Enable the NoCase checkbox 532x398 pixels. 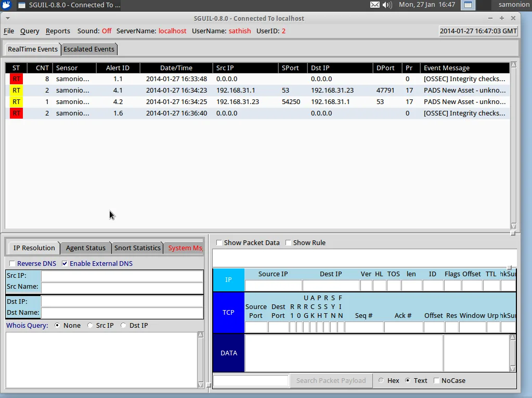click(x=436, y=381)
